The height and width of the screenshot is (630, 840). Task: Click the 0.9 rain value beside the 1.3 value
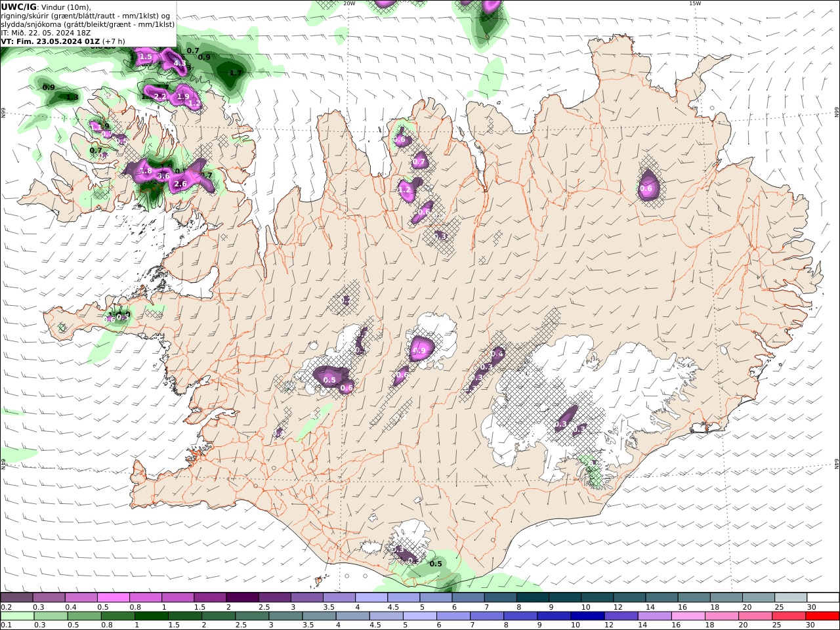click(x=49, y=87)
